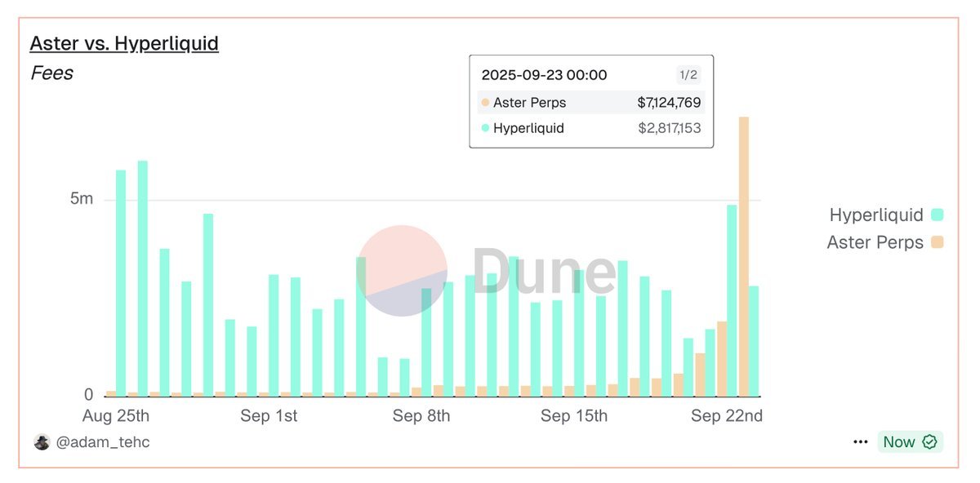Open the @adam_tehc profile link
This screenshot has width=980, height=483.
pyautogui.click(x=103, y=442)
